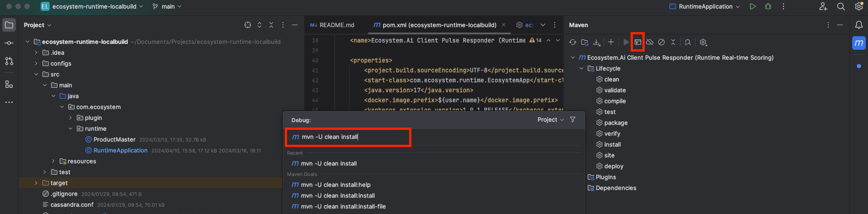Switch to README.md tab
This screenshot has height=214, width=868.
click(332, 25)
